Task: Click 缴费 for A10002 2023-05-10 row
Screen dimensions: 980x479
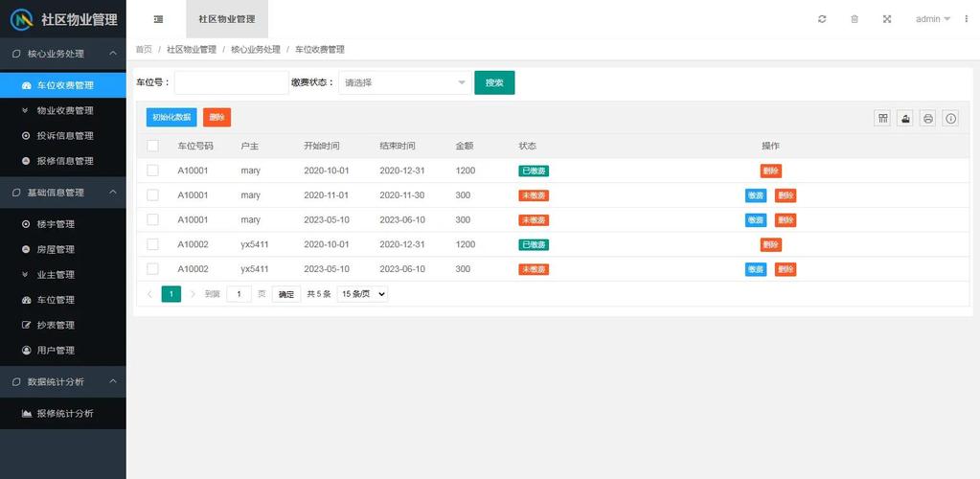Action: click(x=756, y=269)
